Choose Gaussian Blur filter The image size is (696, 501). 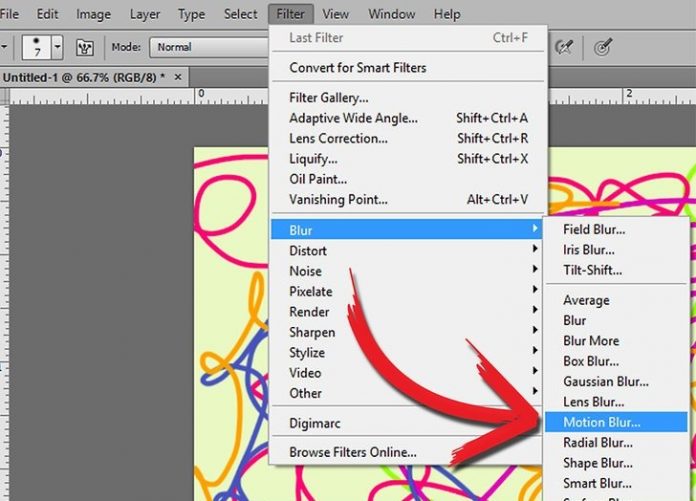[x=606, y=381]
